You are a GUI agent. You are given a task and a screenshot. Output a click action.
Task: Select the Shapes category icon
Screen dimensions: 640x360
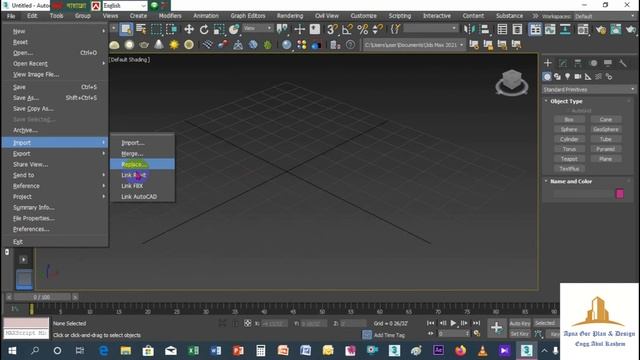click(557, 76)
